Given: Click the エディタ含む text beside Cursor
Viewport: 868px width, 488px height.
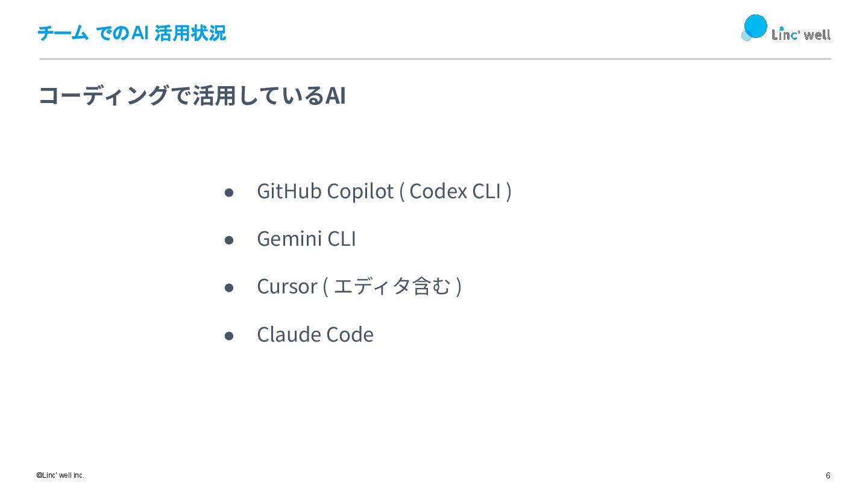Looking at the screenshot, I should 392,286.
